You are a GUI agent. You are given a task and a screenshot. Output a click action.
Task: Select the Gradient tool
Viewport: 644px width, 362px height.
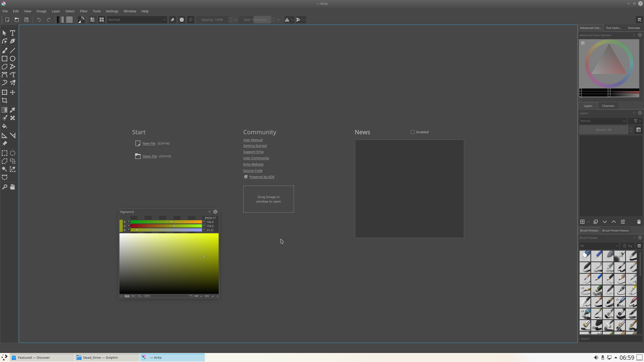pos(5,110)
